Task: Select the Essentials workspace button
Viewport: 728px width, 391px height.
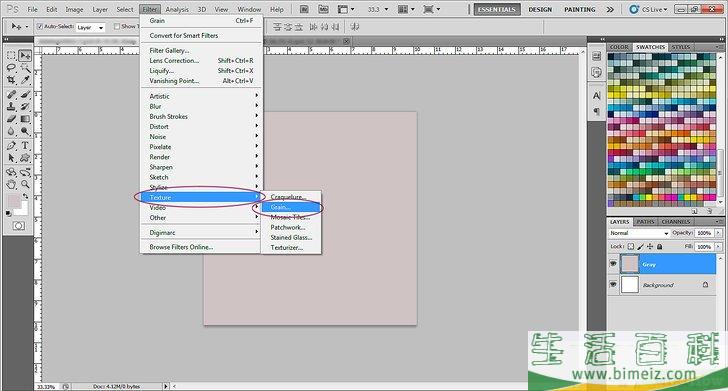Action: pyautogui.click(x=497, y=9)
